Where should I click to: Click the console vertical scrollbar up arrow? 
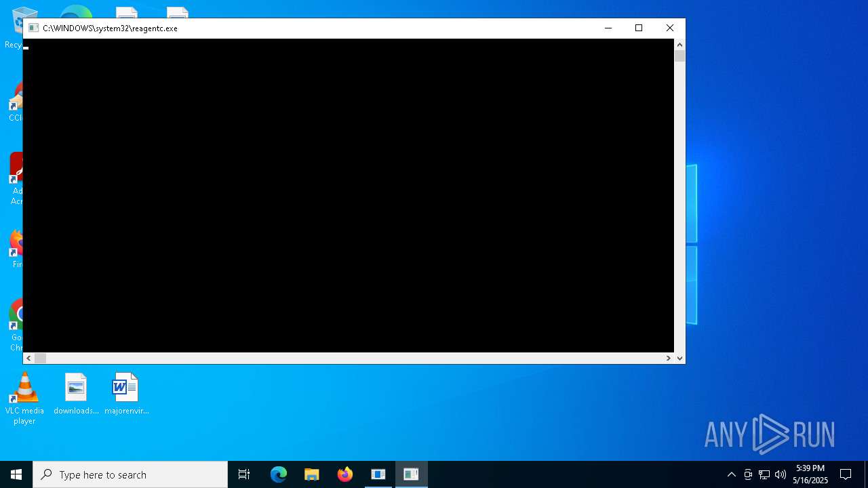click(679, 45)
